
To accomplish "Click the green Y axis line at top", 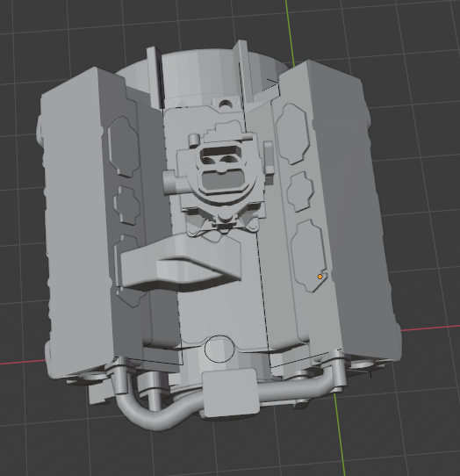I will pyautogui.click(x=290, y=32).
